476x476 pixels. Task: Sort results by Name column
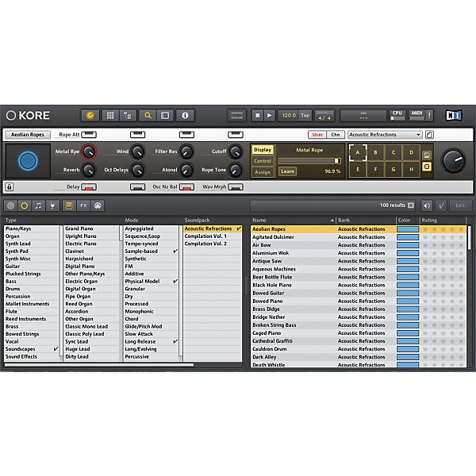[x=293, y=221]
